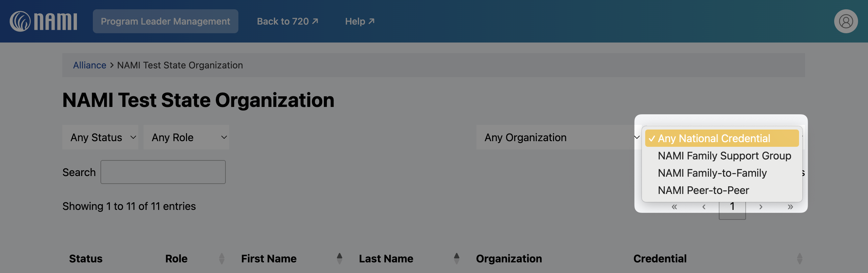868x273 pixels.
Task: Expand the Any Organization dropdown
Action: click(x=559, y=137)
